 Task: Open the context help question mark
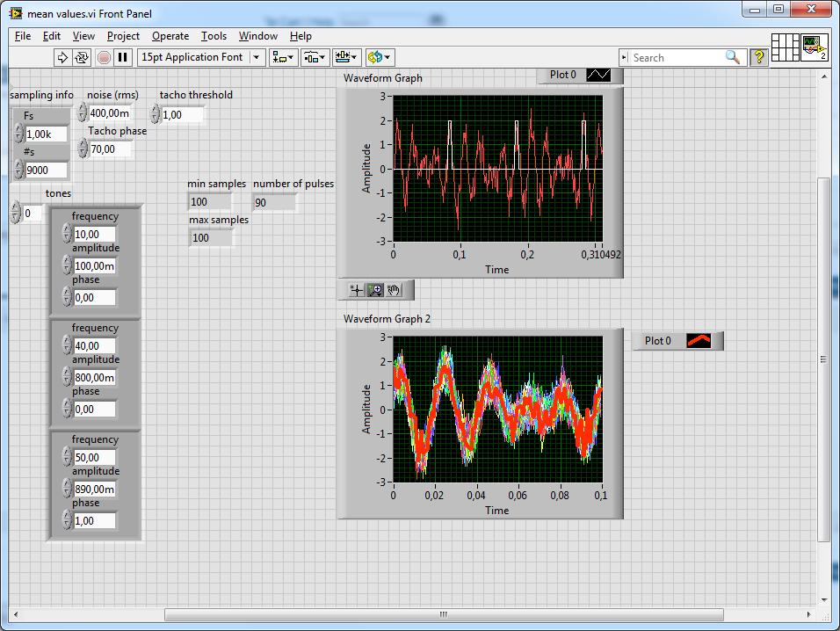(x=758, y=57)
